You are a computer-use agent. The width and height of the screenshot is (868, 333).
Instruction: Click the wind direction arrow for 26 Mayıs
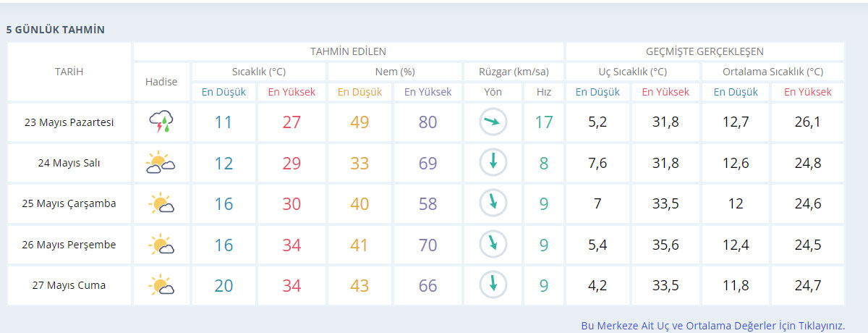pos(493,245)
